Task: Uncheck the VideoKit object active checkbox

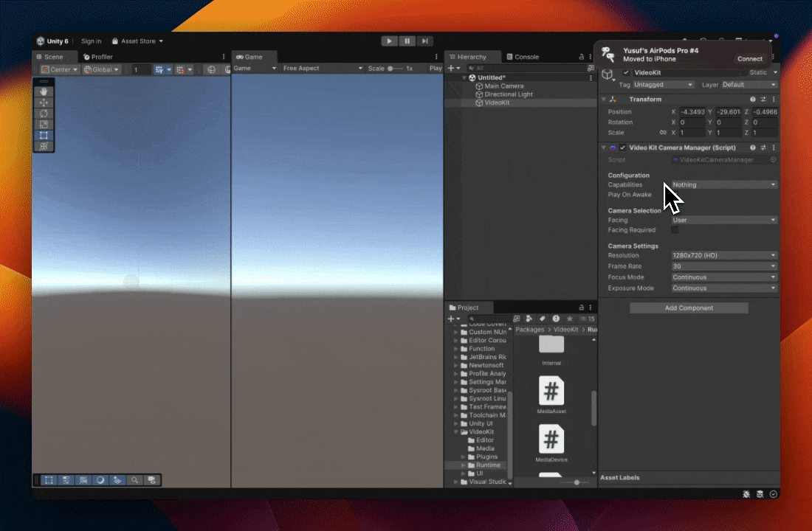Action: (x=626, y=73)
